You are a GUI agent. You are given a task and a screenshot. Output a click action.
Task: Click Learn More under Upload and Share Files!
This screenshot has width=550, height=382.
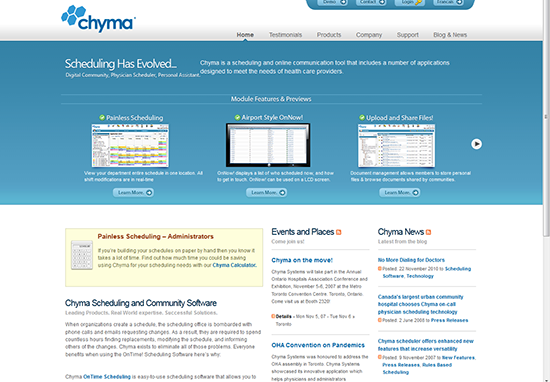click(400, 193)
